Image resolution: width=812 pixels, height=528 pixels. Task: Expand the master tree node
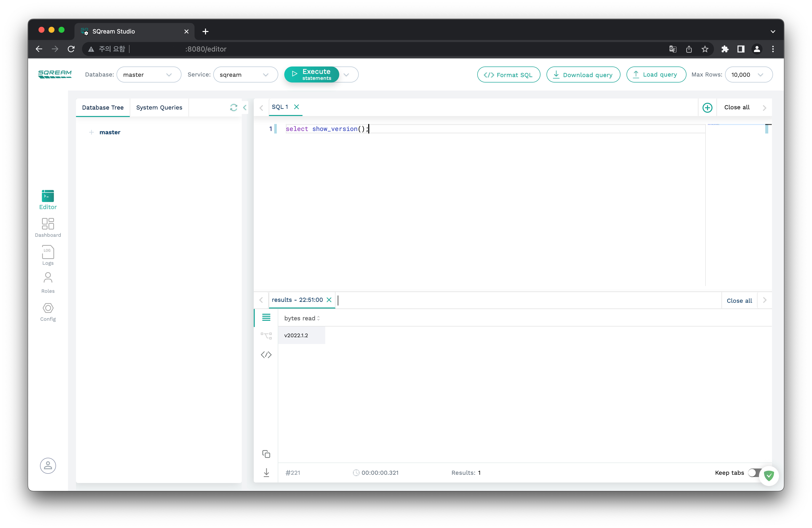(91, 132)
